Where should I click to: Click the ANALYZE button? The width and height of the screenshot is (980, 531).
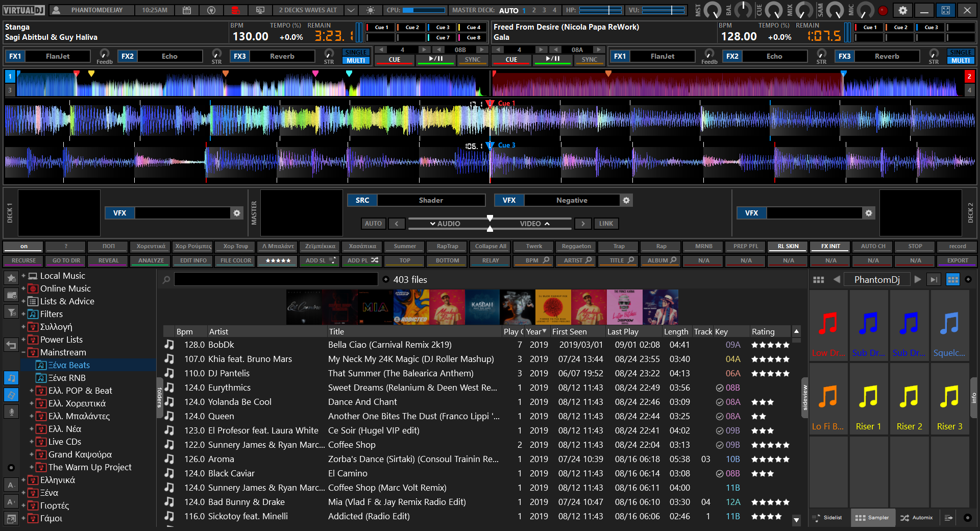tap(151, 260)
